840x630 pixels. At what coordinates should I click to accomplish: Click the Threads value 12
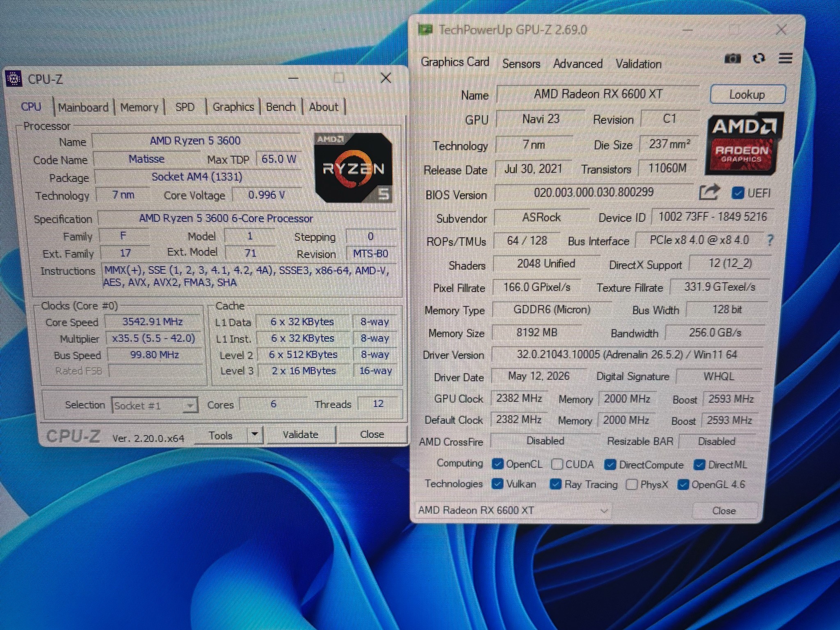(378, 404)
